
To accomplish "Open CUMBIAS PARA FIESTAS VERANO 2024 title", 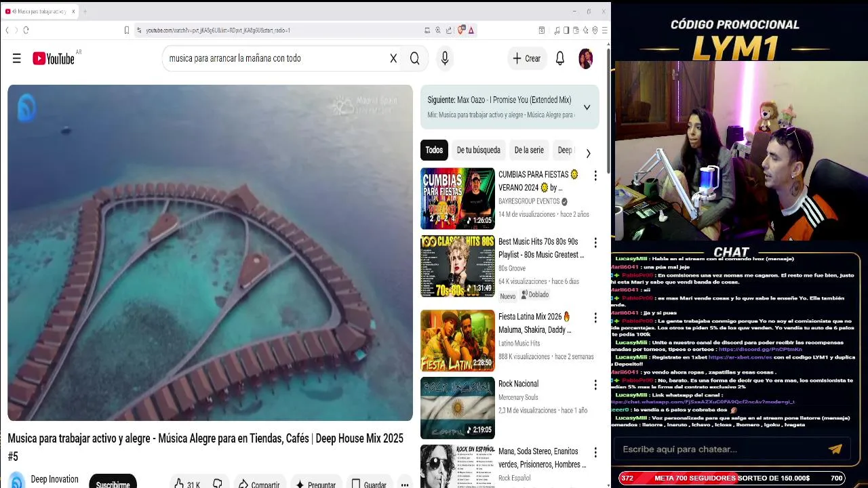I will click(538, 181).
